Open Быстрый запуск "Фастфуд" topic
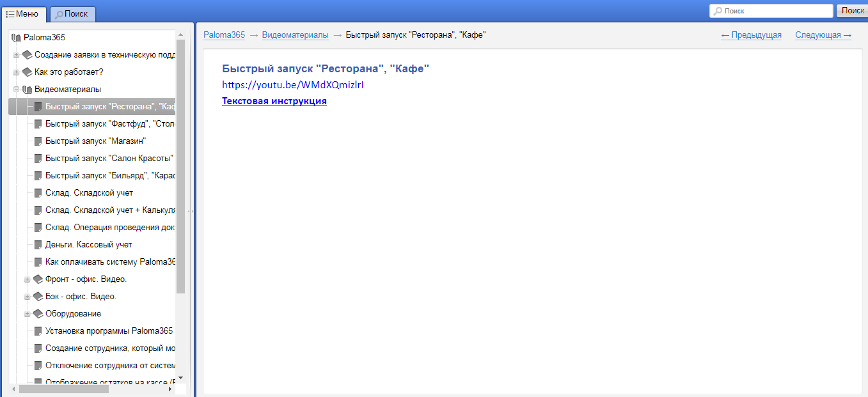This screenshot has height=397, width=868. point(110,124)
